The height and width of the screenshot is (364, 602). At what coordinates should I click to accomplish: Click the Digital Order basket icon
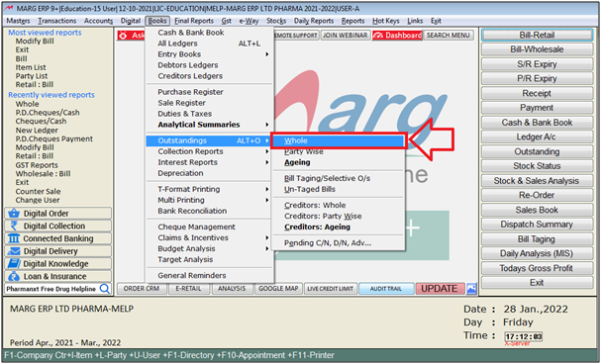[14, 214]
